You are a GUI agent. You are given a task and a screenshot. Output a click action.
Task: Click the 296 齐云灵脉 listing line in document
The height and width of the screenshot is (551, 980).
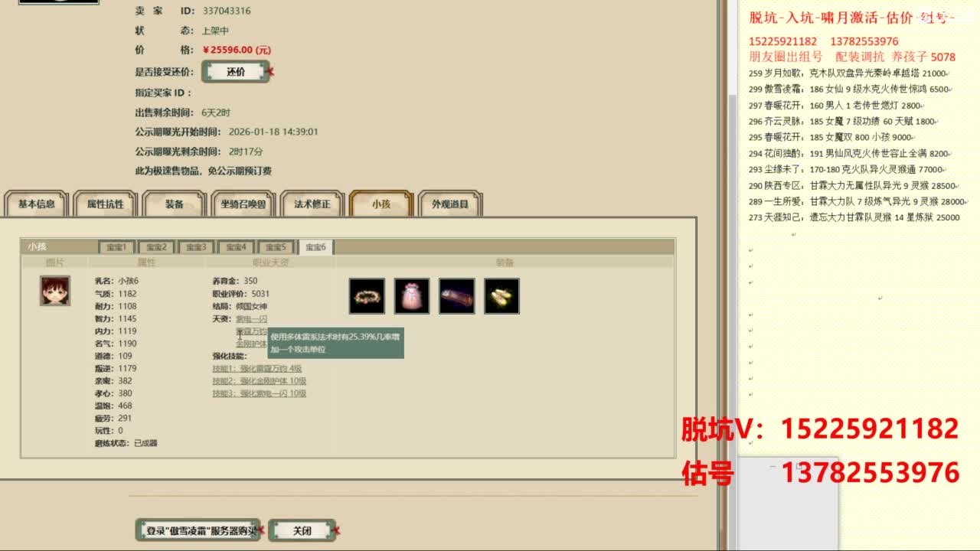click(842, 121)
